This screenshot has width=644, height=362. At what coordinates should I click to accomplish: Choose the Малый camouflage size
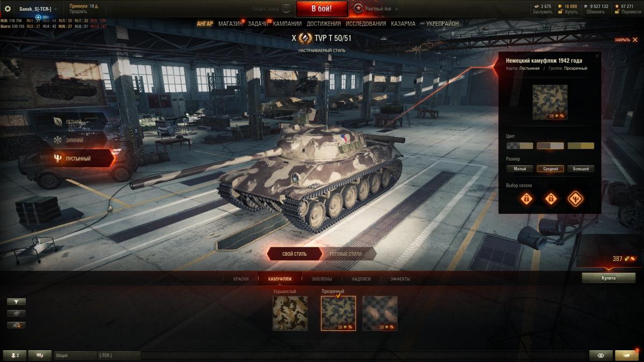[519, 168]
